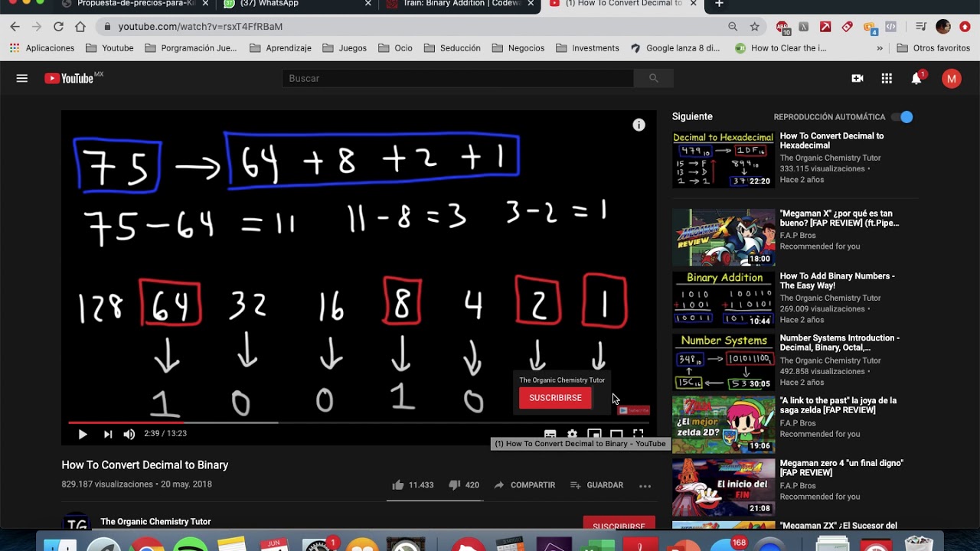Save video with GUARDAR button

596,485
